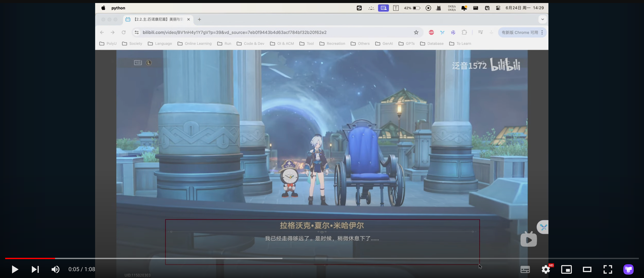The image size is (644, 278).
Task: Enable the miniplayer
Action: tap(566, 270)
